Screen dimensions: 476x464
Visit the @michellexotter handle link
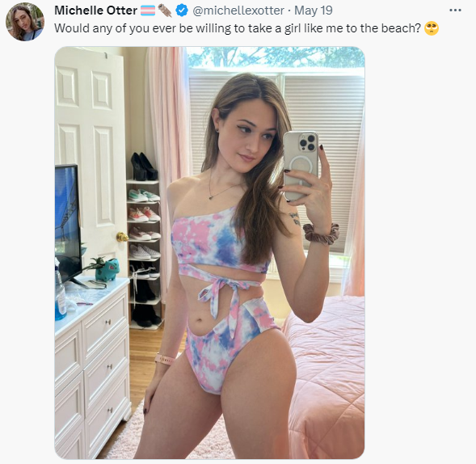(x=238, y=11)
